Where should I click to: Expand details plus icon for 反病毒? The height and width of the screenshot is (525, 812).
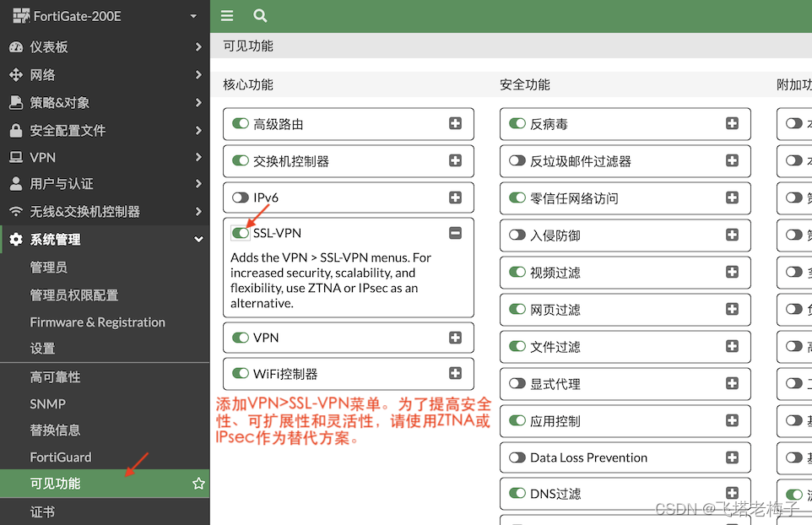733,124
